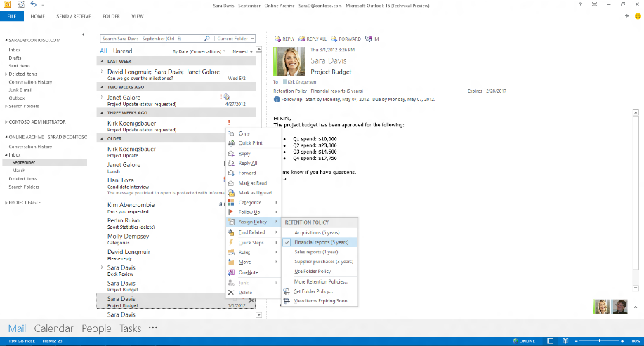Click the Move folder icon
Screen dimensions: 644x346
(x=231, y=262)
